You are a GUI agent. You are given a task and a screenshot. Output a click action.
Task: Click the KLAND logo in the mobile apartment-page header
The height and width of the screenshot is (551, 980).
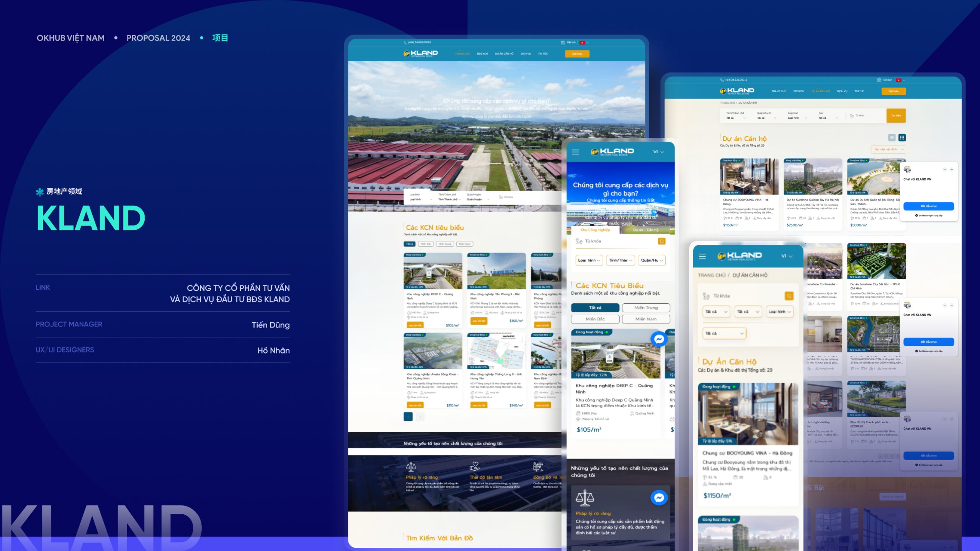pyautogui.click(x=740, y=256)
